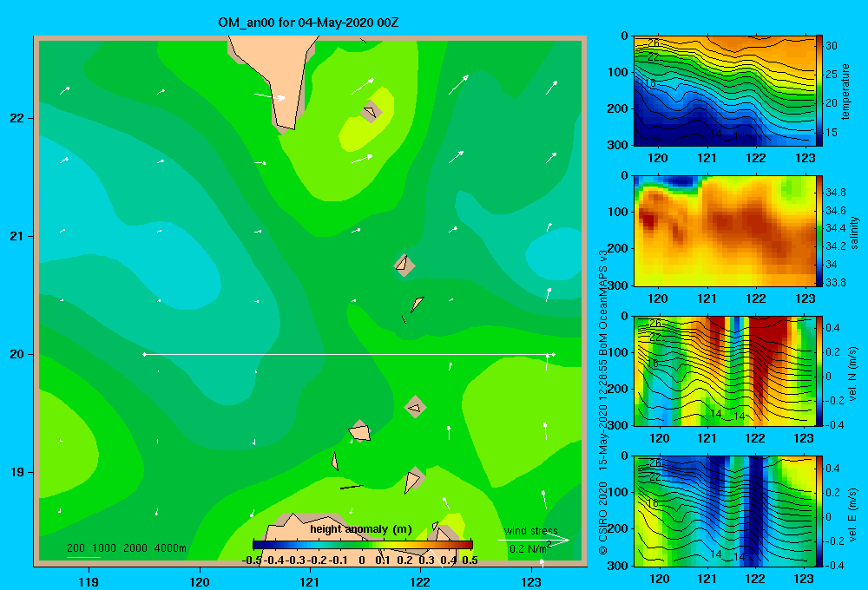The height and width of the screenshot is (590, 868).
Task: Click the 'height anomaly (m)' label
Action: pyautogui.click(x=361, y=529)
